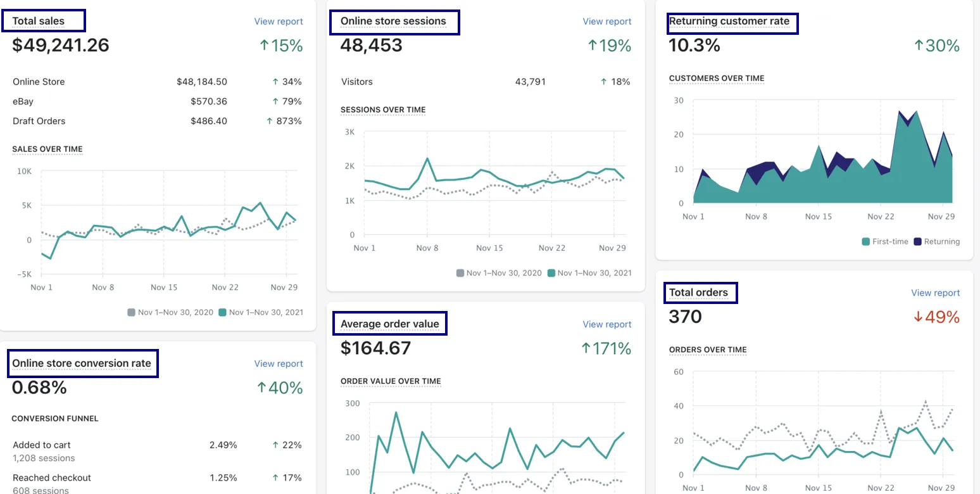Click the Online store sessions title
This screenshot has height=494, width=980.
393,22
